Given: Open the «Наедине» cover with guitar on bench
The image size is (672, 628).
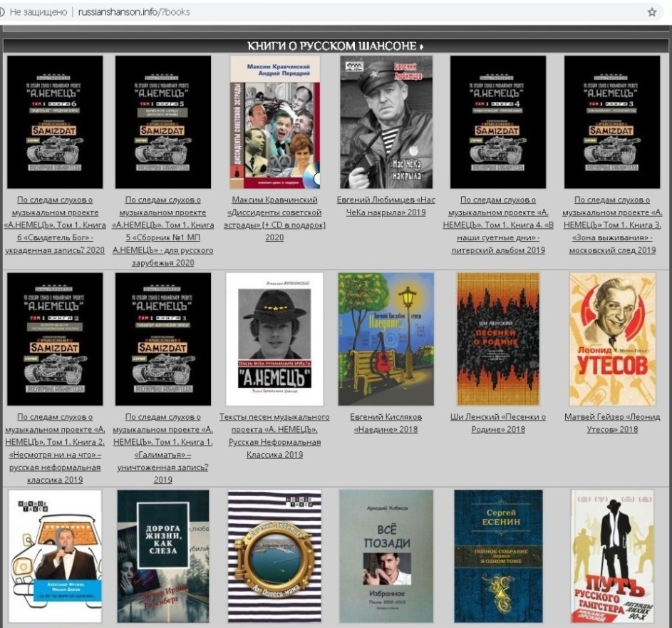Looking at the screenshot, I should 386,339.
